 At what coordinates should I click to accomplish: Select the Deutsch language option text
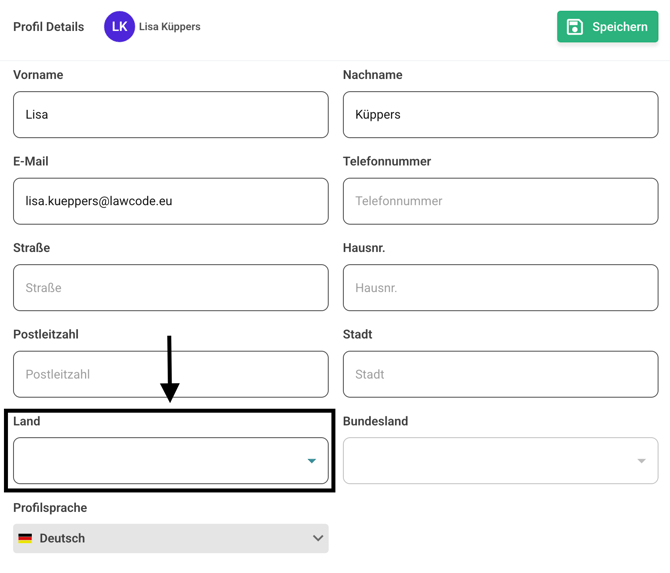[x=62, y=539]
